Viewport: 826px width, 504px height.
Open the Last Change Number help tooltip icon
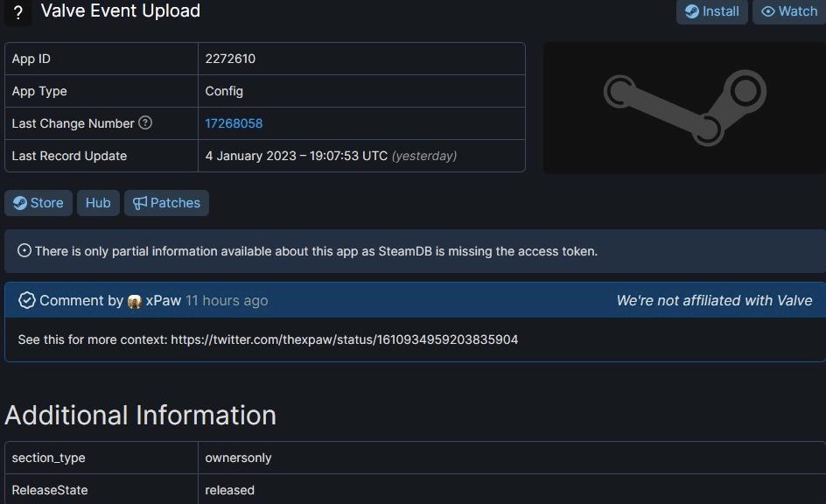(145, 122)
